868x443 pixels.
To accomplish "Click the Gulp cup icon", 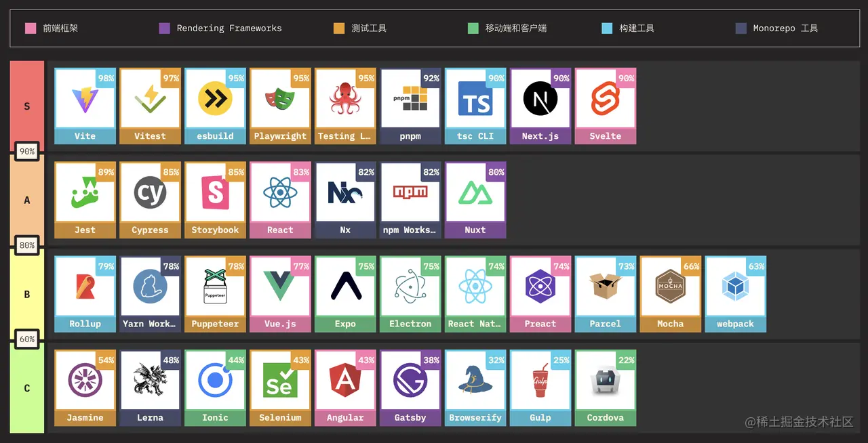I will pyautogui.click(x=540, y=380).
